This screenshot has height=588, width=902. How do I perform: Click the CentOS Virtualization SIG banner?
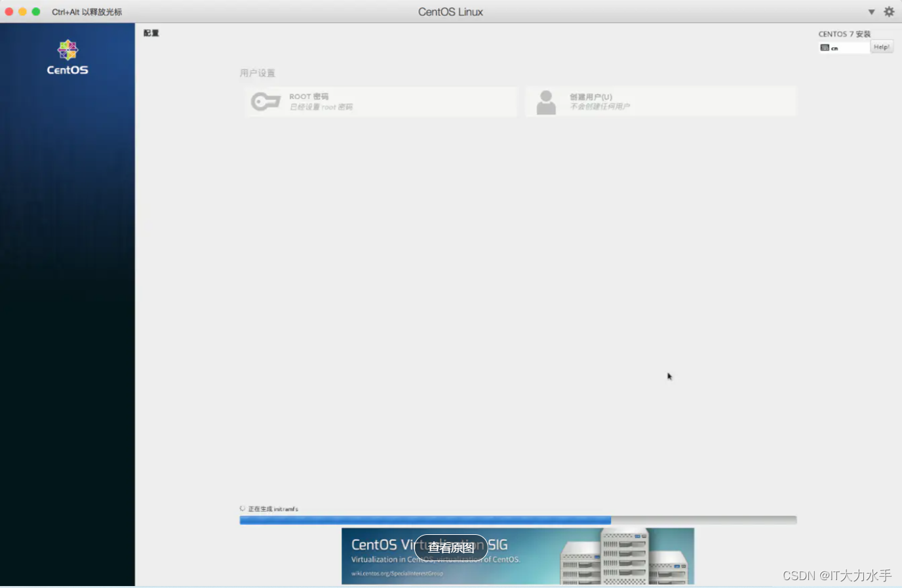(x=518, y=556)
